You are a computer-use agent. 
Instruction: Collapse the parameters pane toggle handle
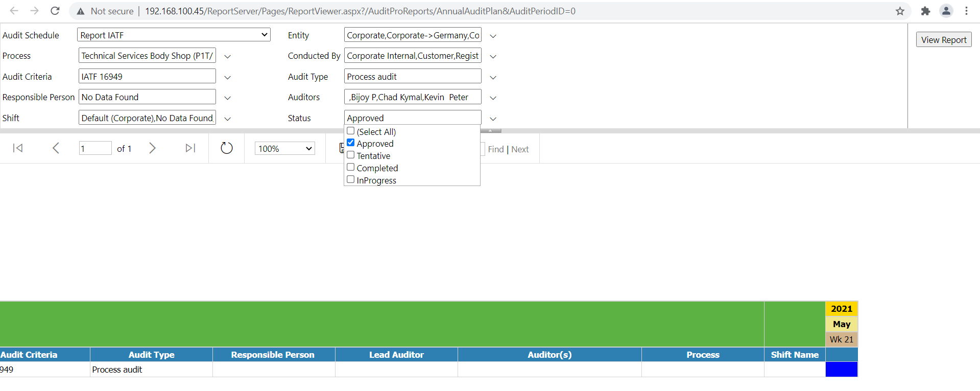point(490,131)
